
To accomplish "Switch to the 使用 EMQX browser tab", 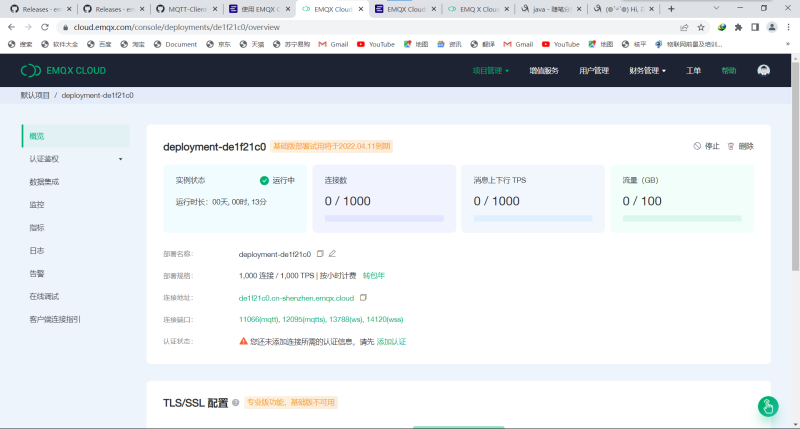I will 260,9.
